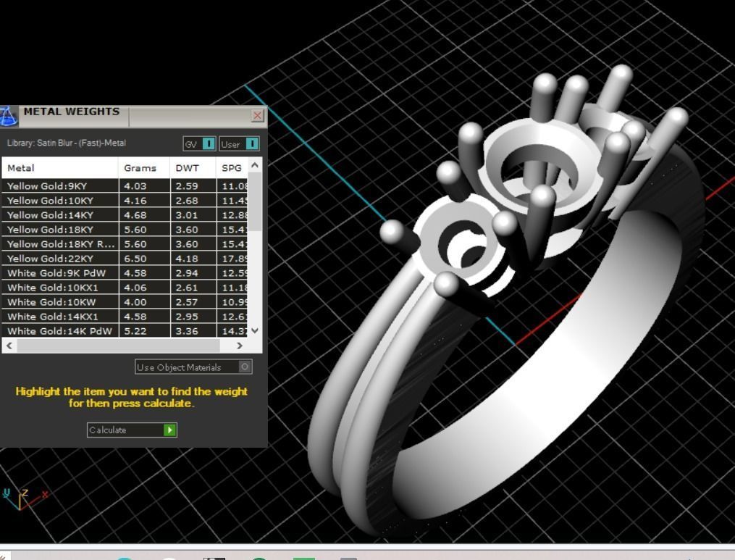
Task: Click the SPG column header
Action: point(232,168)
